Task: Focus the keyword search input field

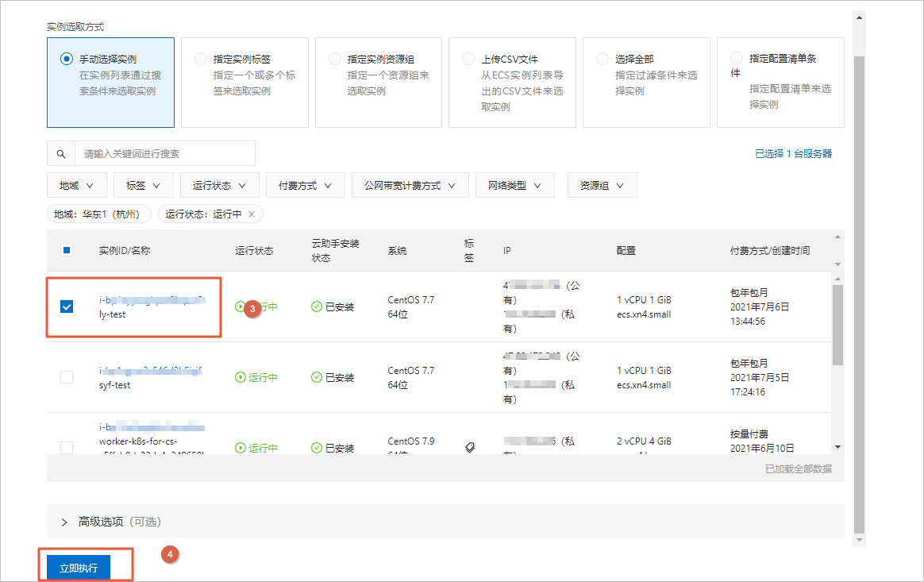Action: pyautogui.click(x=165, y=153)
